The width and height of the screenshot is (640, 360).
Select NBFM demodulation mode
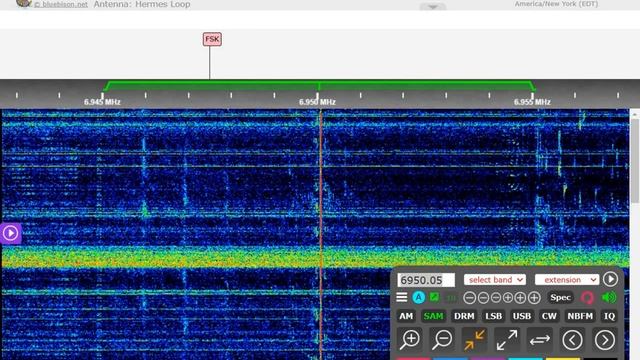point(580,316)
